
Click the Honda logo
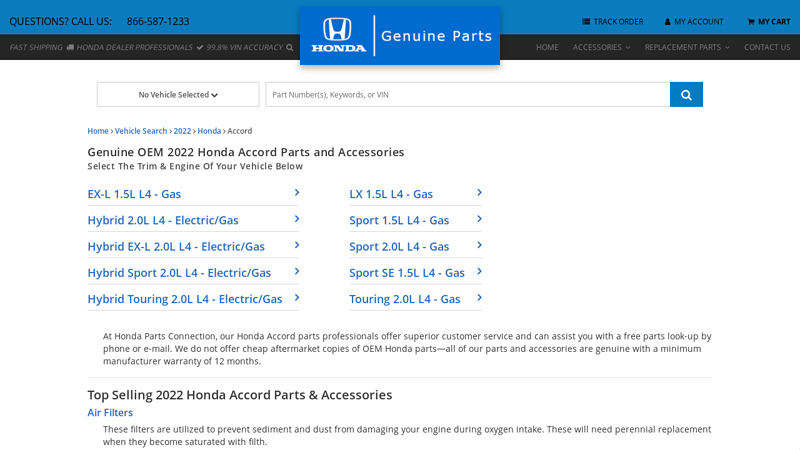tap(339, 35)
